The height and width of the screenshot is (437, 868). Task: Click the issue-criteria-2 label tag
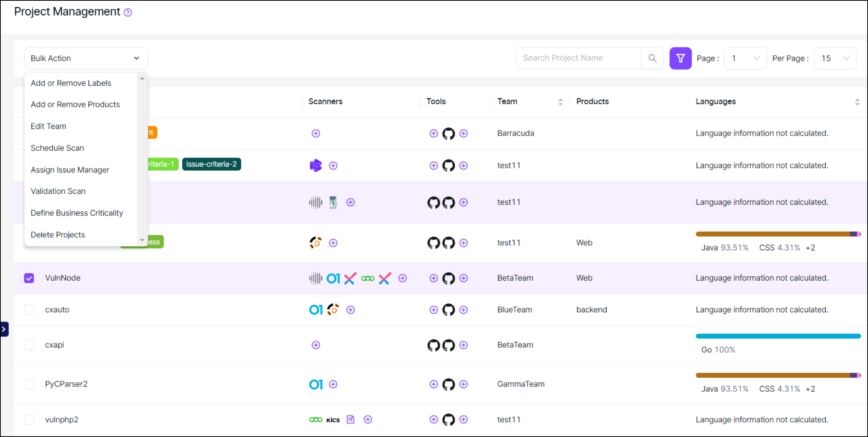pos(211,164)
